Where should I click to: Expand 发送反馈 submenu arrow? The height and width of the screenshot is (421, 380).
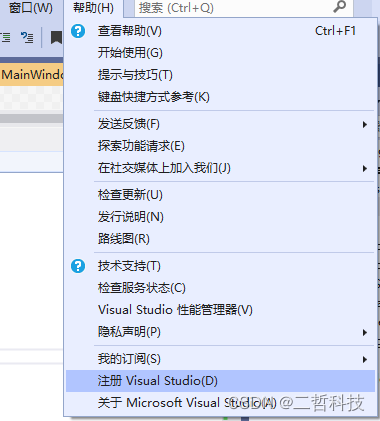tap(365, 125)
